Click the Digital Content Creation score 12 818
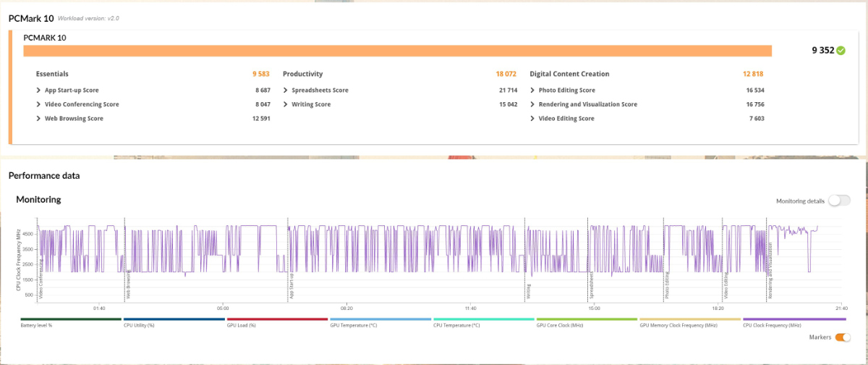The height and width of the screenshot is (365, 868). (x=753, y=74)
